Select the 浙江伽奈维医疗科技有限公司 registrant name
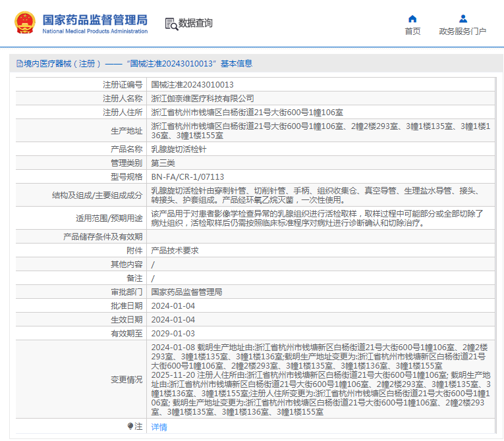The image size is (504, 441). pos(202,99)
